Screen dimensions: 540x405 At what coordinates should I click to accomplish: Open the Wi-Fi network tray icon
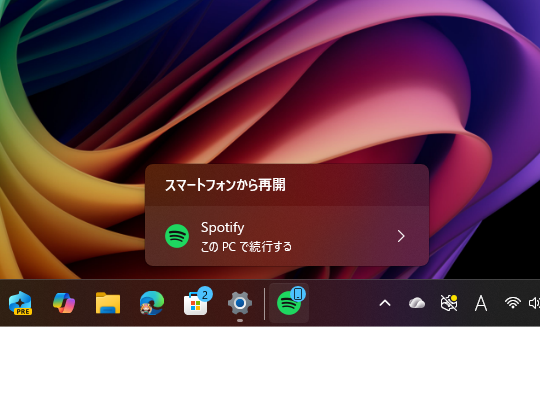[x=512, y=303]
